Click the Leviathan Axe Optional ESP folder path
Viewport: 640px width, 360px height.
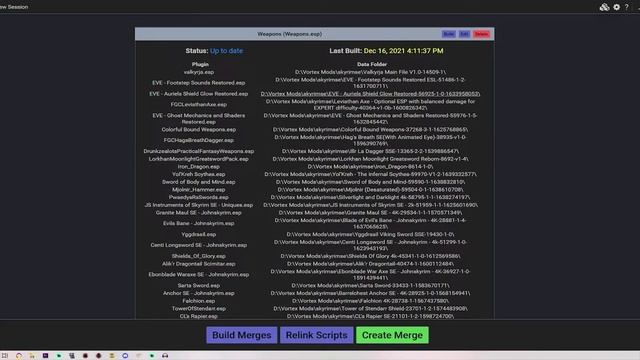tap(370, 104)
